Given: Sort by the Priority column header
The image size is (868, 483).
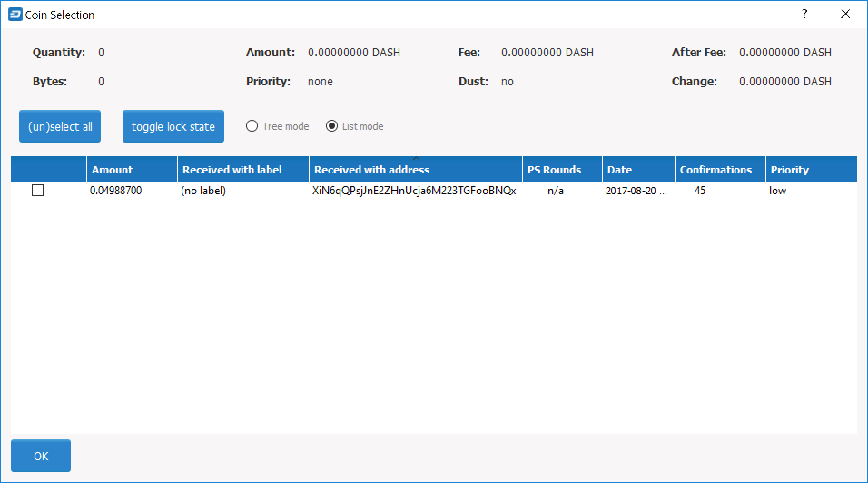Looking at the screenshot, I should (x=810, y=170).
